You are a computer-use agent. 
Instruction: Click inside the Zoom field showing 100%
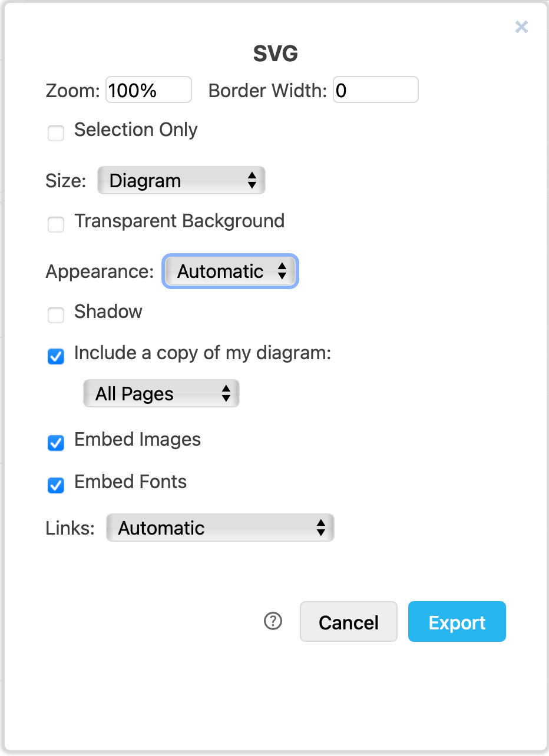tap(148, 89)
